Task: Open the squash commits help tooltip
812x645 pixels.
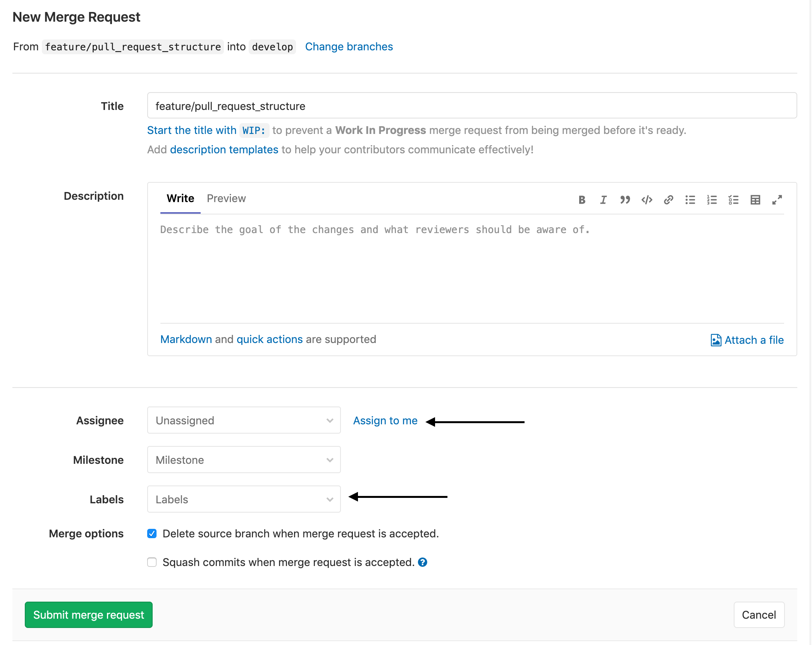Action: (423, 562)
